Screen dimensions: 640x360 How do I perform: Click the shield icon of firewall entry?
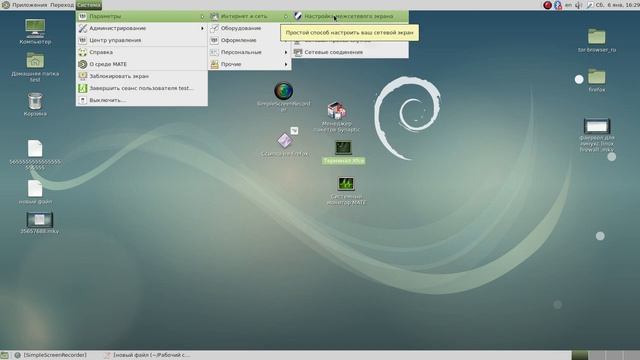point(298,16)
